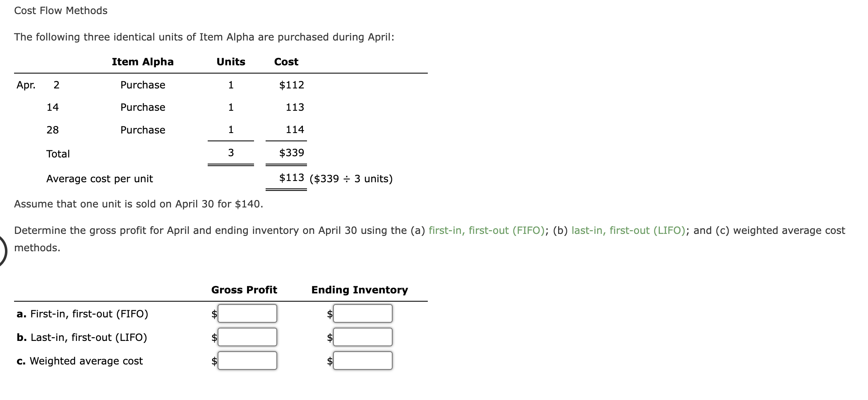Click the label a. First-in, first-out (FIFO)
868x400 pixels.
[x=82, y=314]
